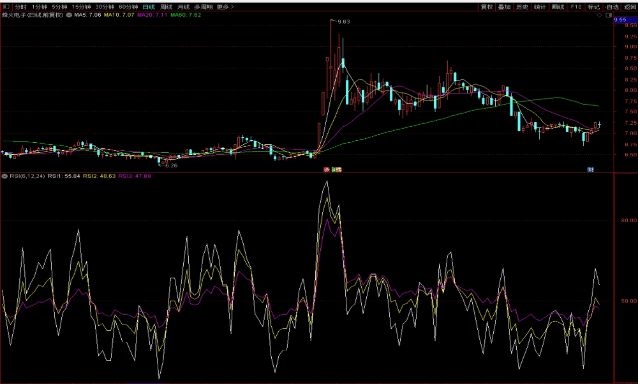The height and width of the screenshot is (384, 640).
Task: Click the square icon above the price axis
Action: pyautogui.click(x=609, y=15)
